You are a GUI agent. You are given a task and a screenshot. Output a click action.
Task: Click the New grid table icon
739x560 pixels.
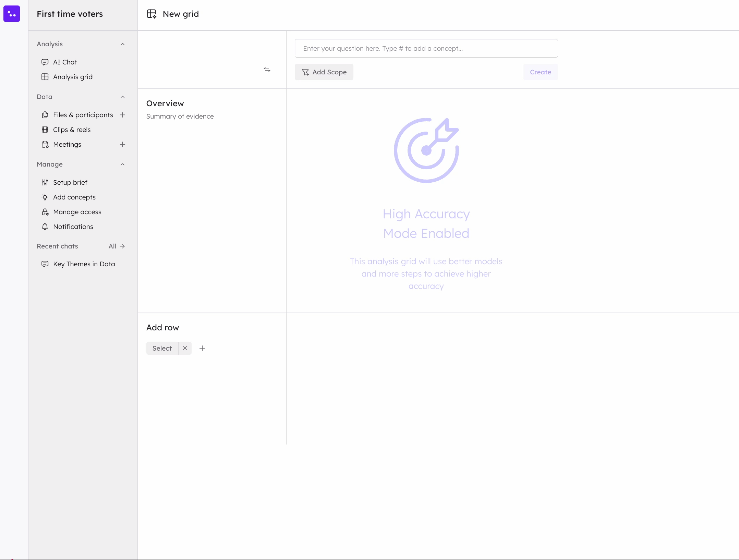click(x=152, y=14)
